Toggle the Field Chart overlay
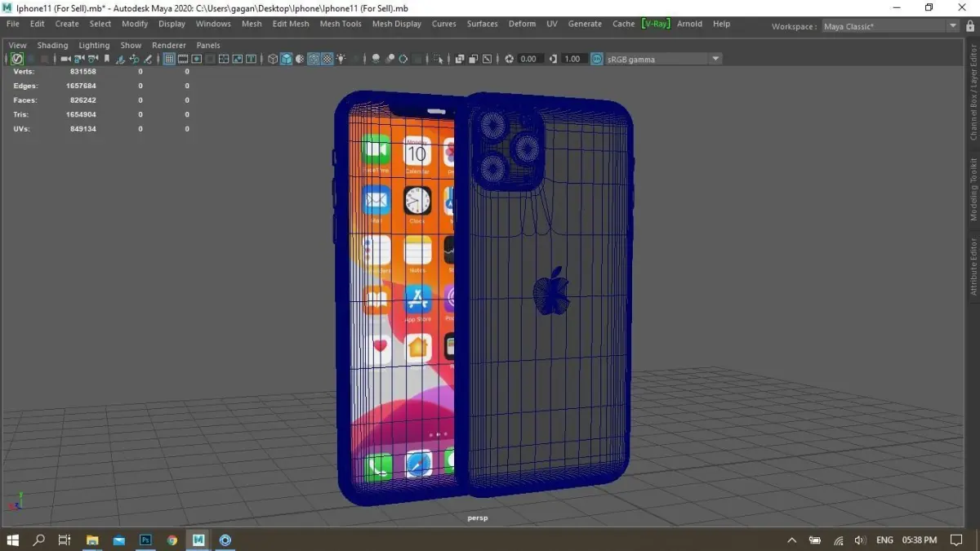The height and width of the screenshot is (551, 980). click(x=225, y=59)
